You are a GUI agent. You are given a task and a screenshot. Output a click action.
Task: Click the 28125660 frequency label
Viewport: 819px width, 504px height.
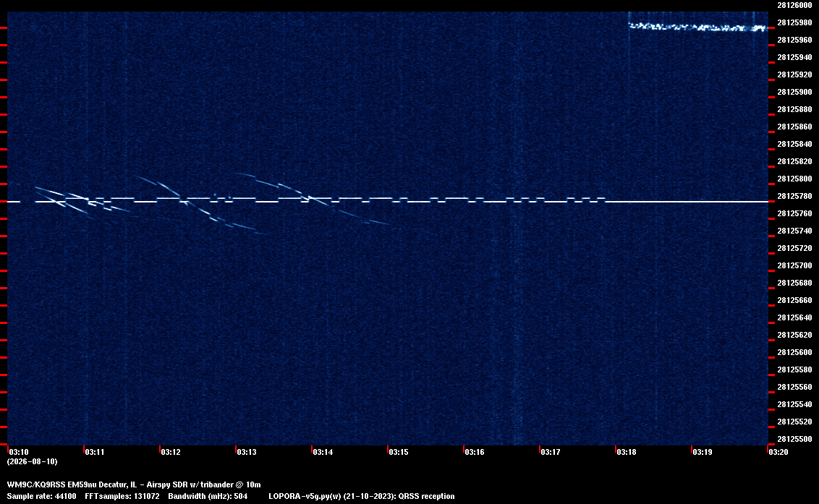tap(794, 300)
